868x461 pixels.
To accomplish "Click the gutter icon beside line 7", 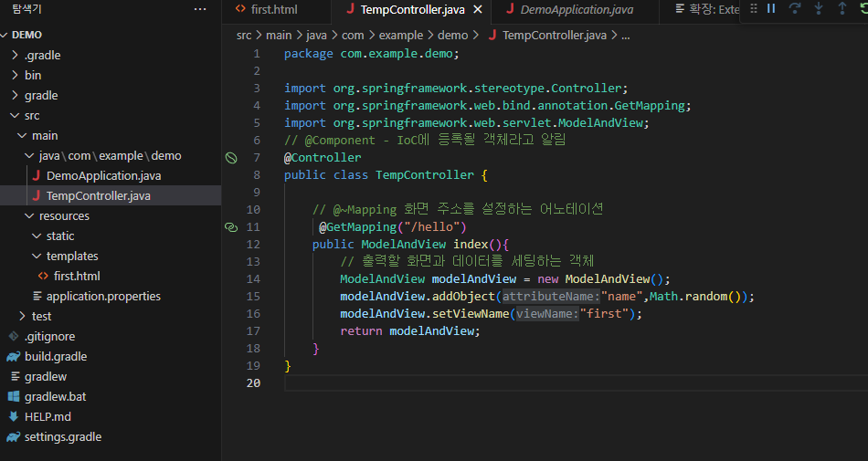I will 231,158.
